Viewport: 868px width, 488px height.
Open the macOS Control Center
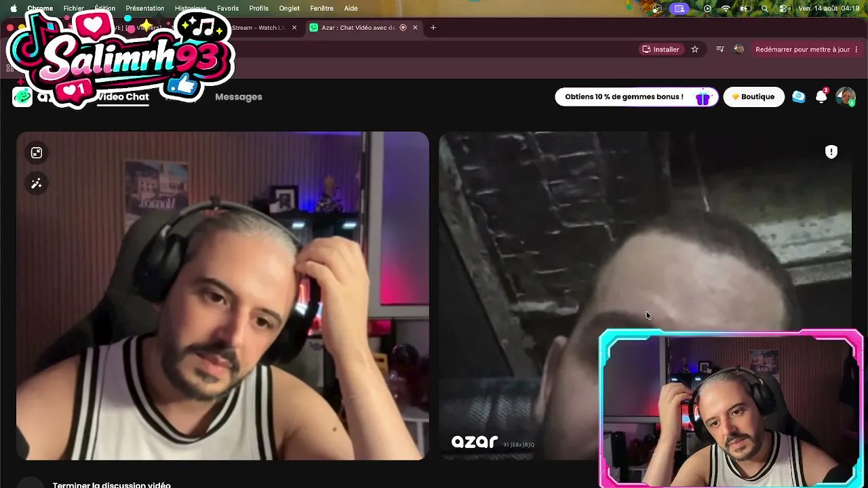[x=783, y=9]
